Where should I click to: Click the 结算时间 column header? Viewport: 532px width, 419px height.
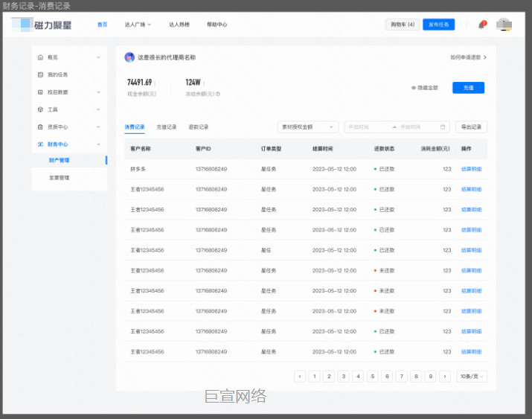pos(323,149)
